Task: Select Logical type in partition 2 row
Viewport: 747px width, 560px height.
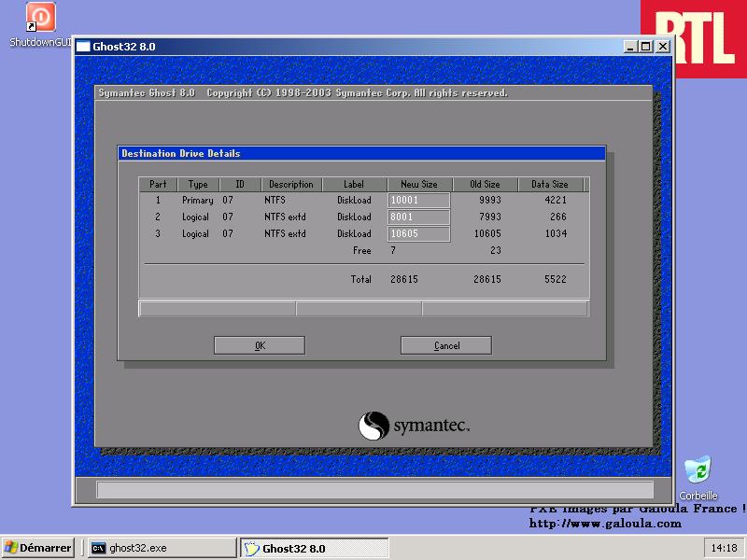Action: [x=195, y=217]
